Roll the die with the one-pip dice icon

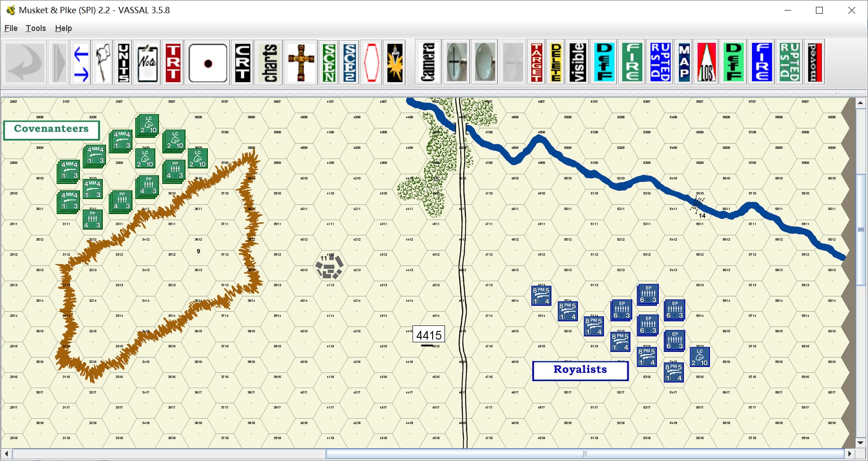(x=208, y=63)
